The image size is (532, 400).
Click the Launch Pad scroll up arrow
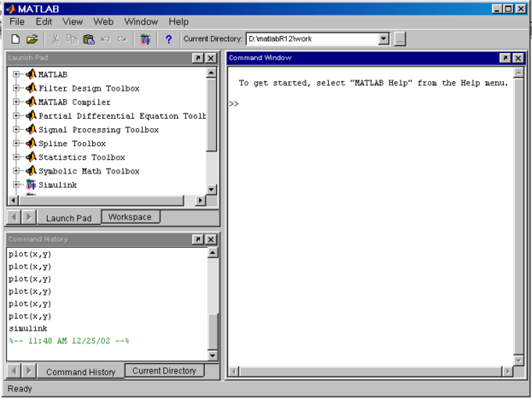211,73
